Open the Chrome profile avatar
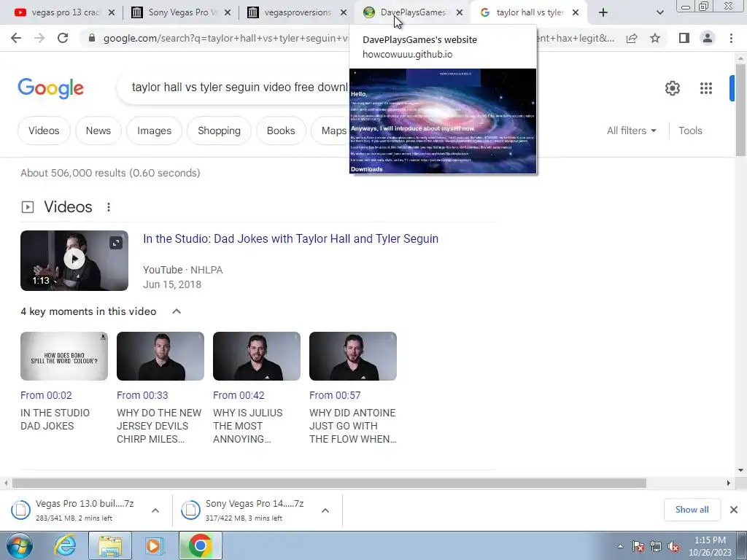Screen dimensions: 747x560 coord(708,38)
